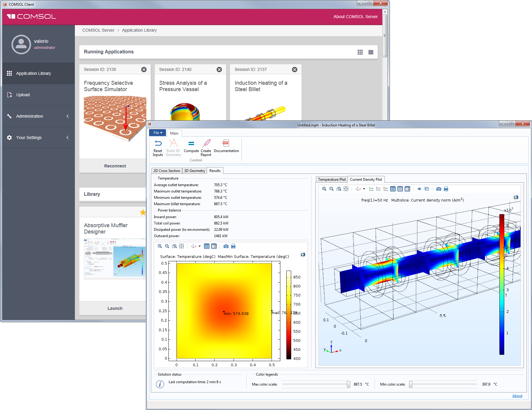Click Application Library breadcrumb link

[x=139, y=30]
